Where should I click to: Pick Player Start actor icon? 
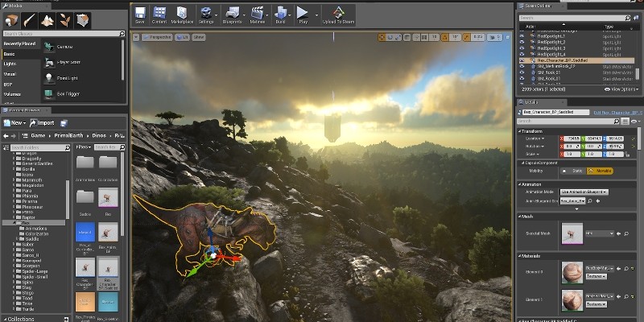49,63
